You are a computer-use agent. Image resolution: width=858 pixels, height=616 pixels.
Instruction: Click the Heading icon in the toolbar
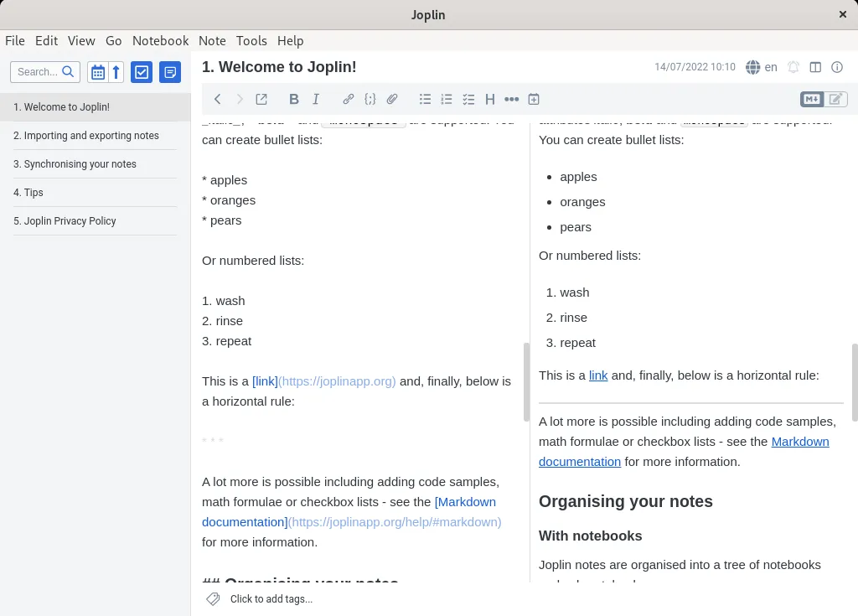point(490,99)
